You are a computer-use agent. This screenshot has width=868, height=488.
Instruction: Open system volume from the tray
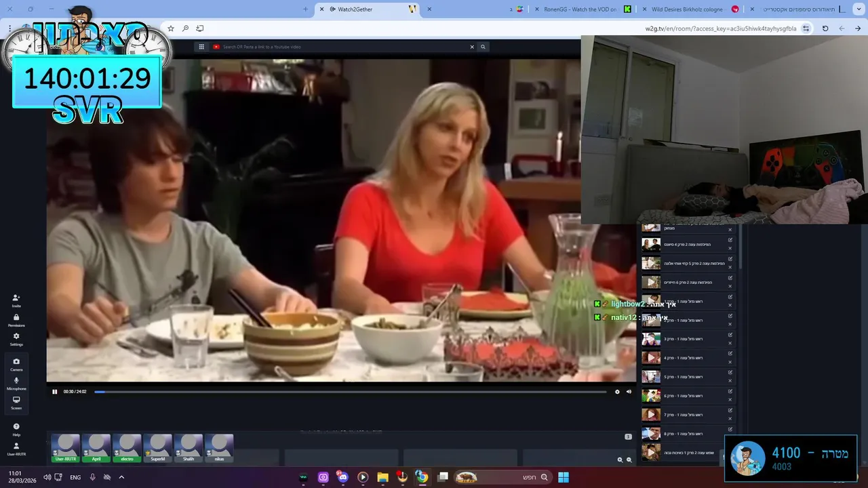click(47, 477)
